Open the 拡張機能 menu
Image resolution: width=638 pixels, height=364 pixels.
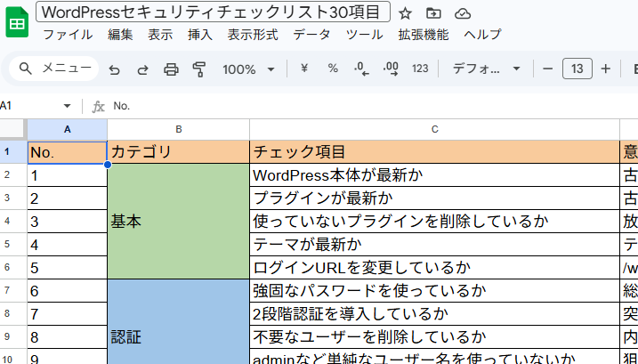(424, 35)
